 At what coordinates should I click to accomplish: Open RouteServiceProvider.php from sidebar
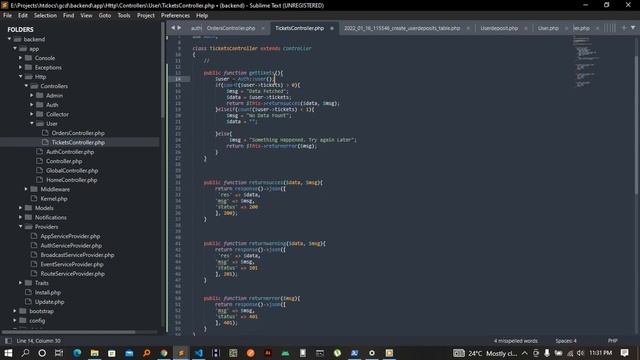[72, 274]
